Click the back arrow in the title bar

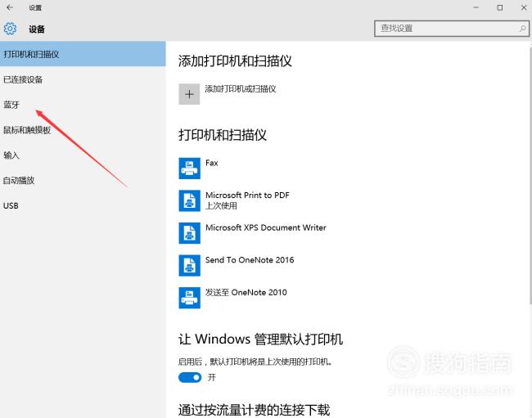[10, 7]
